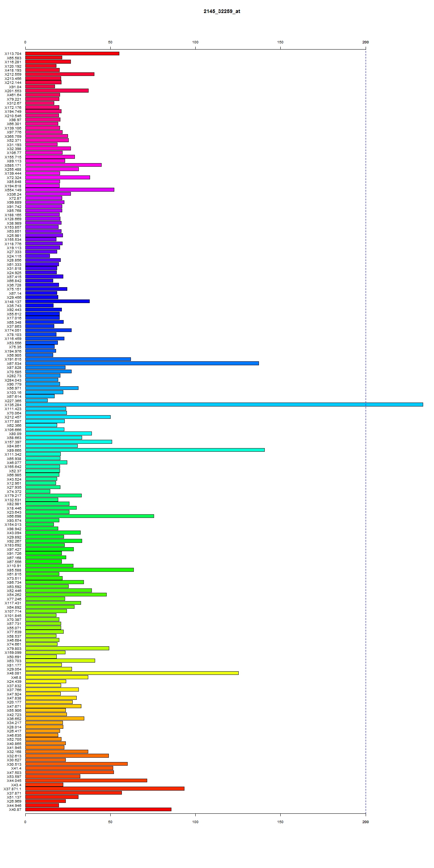Click the red bar beside X113.704
Screen dimensions: 434x868
point(72,54)
